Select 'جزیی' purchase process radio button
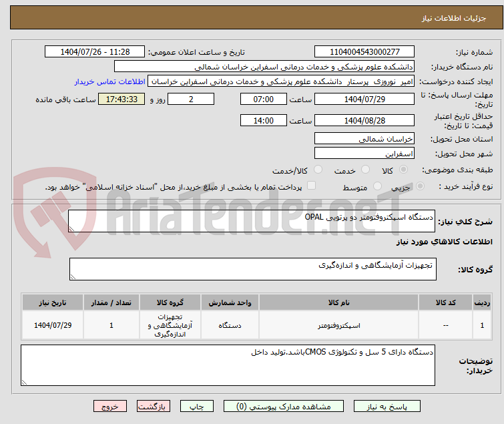504x424 pixels. click(x=420, y=186)
